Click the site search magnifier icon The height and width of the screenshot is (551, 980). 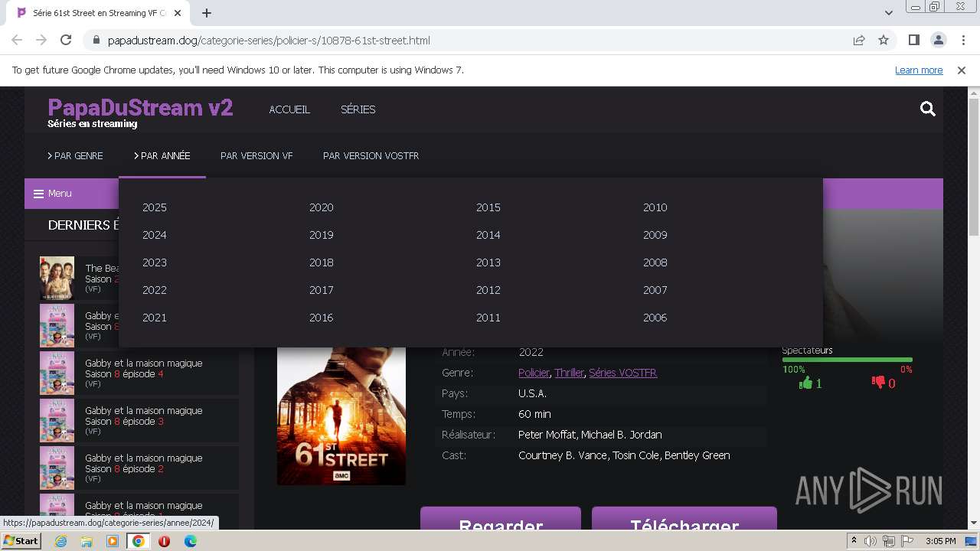928,109
